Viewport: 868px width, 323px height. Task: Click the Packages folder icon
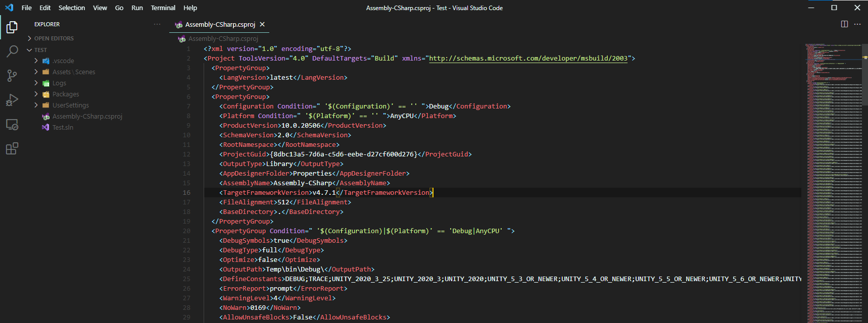click(x=46, y=94)
